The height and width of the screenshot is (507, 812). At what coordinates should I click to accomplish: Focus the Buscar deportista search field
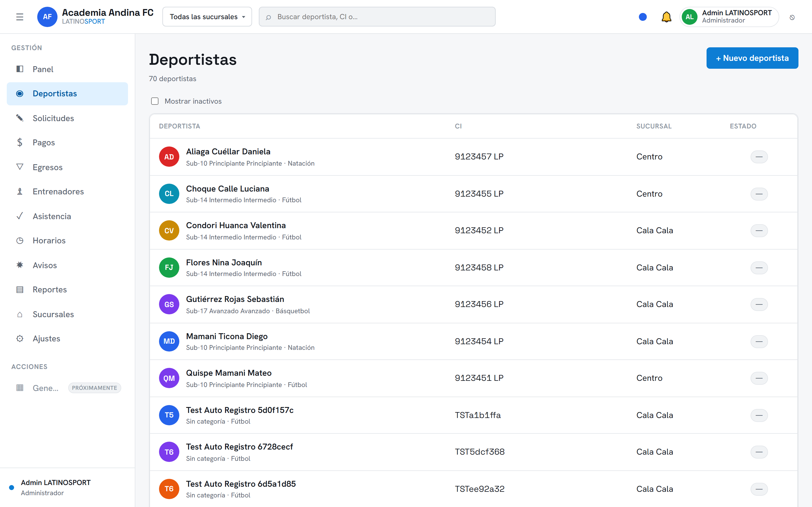[x=377, y=17]
